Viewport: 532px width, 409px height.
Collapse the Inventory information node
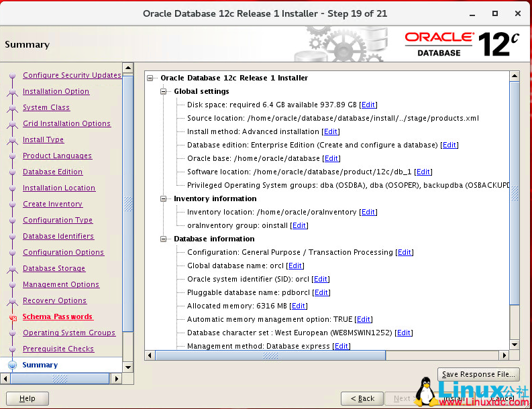[x=164, y=198]
